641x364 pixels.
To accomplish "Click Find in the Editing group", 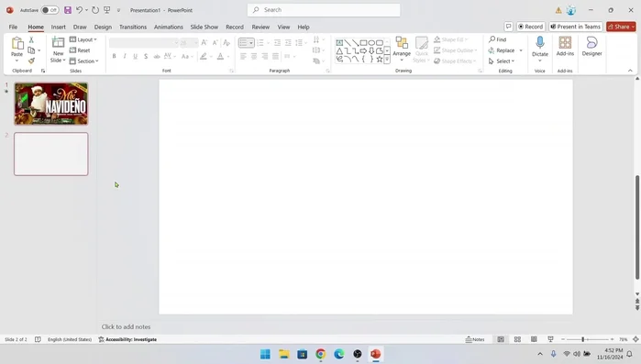I will (x=498, y=39).
